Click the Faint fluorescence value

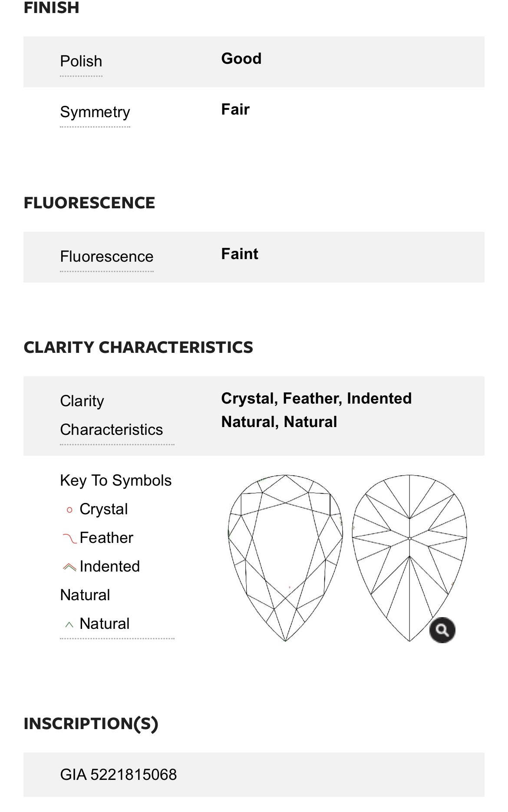[x=240, y=254]
